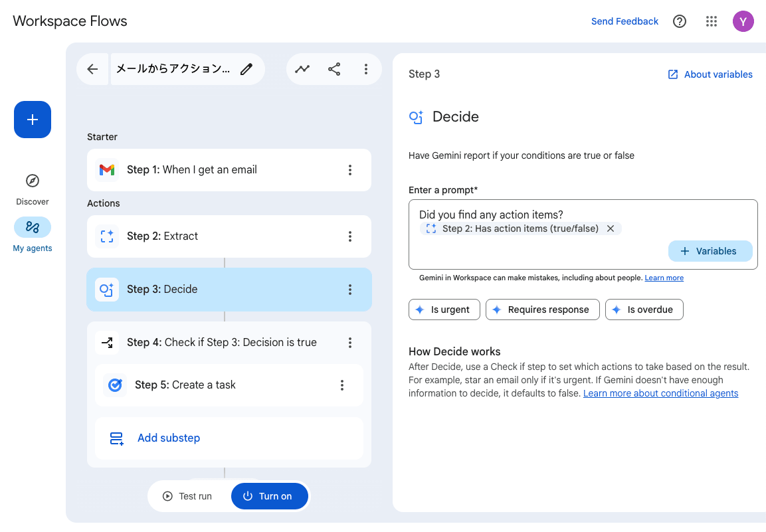Screen dimensions: 766x532
Task: Select Step 4: Check if Decision is true
Action: coord(229,343)
